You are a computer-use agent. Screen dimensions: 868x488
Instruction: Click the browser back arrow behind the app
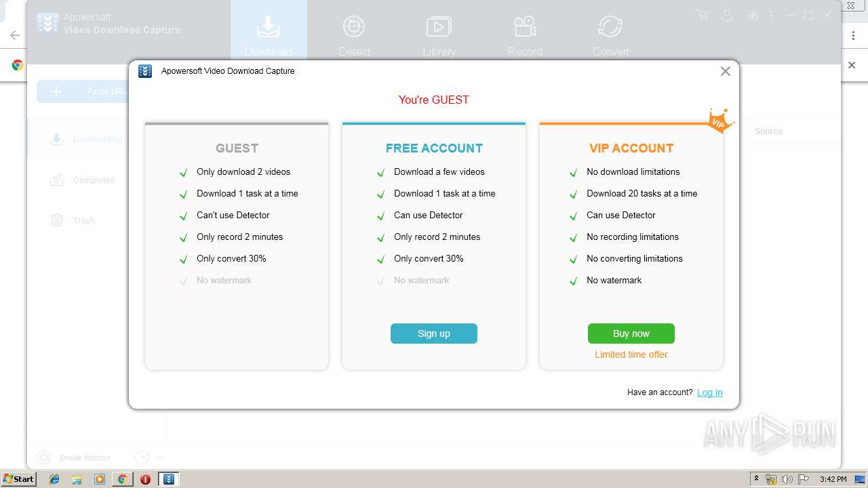coord(14,35)
